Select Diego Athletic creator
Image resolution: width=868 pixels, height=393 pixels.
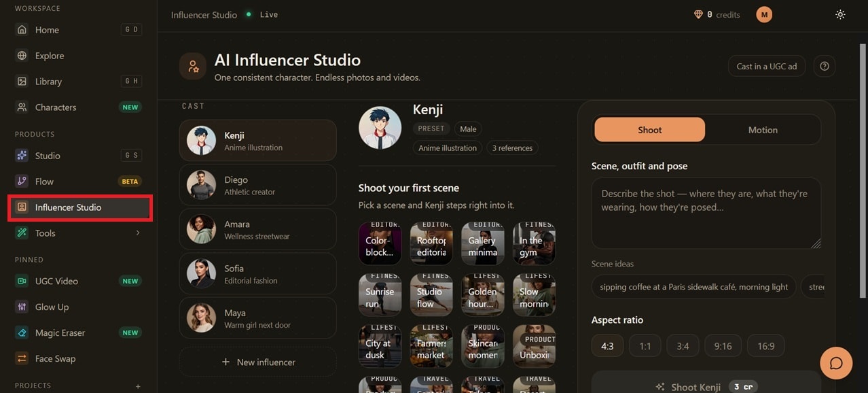(257, 185)
